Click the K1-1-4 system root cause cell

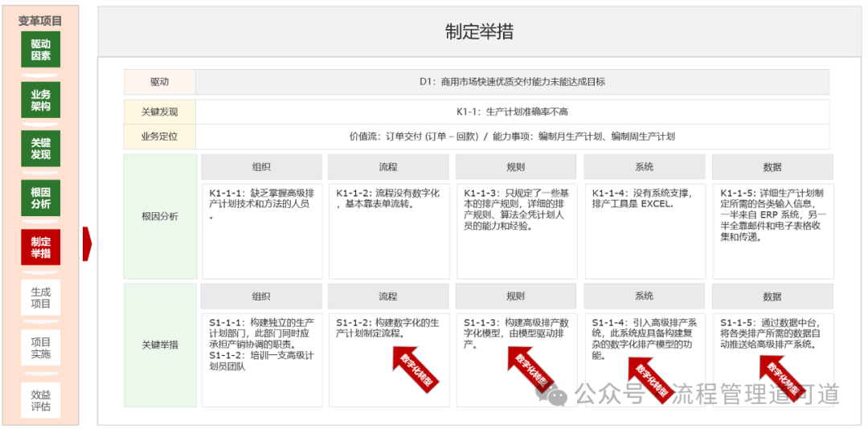coord(644,231)
